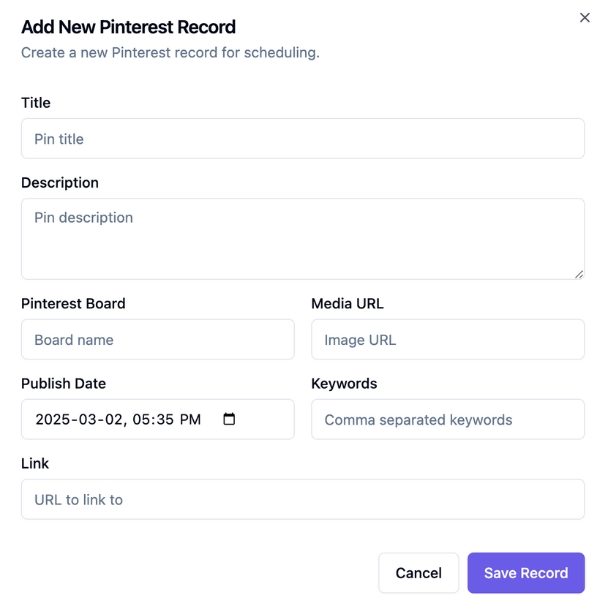This screenshot has width=600, height=600.
Task: Click the Save Record button
Action: [x=526, y=573]
